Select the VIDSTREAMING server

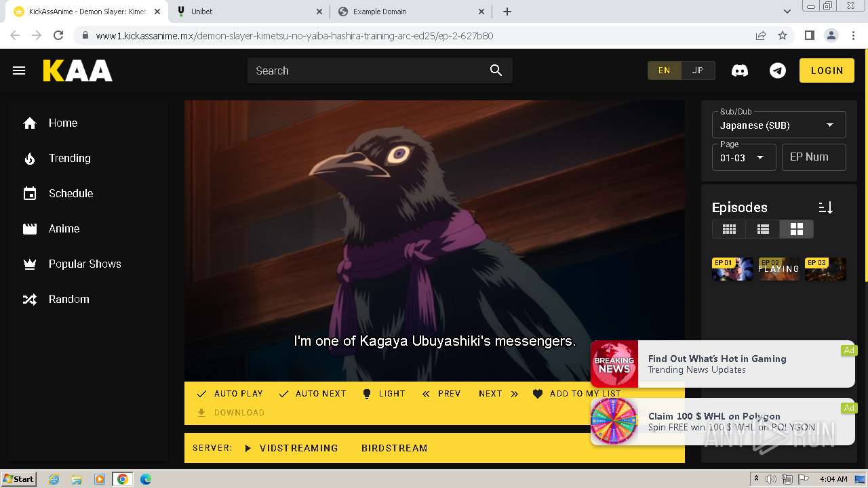291,448
